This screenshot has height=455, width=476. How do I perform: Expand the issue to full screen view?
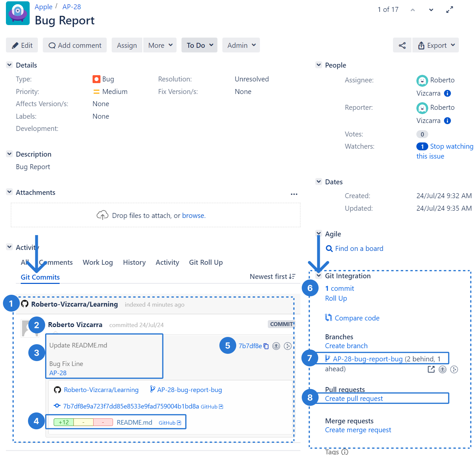click(450, 10)
